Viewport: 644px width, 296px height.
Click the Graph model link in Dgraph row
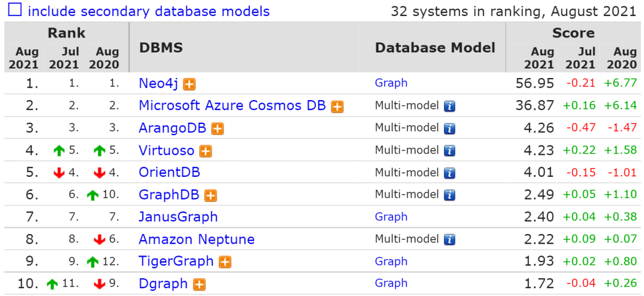coord(391,283)
